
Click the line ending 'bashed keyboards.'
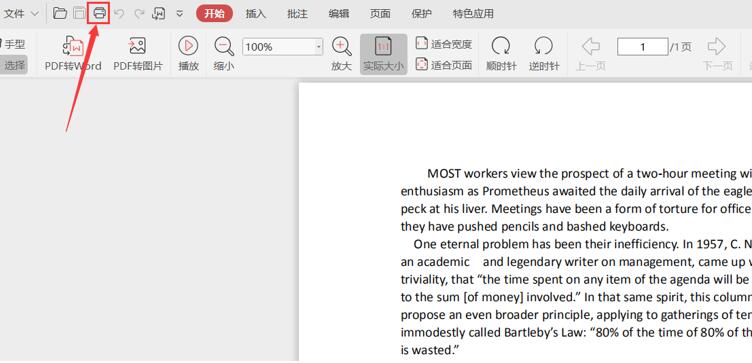535,226
